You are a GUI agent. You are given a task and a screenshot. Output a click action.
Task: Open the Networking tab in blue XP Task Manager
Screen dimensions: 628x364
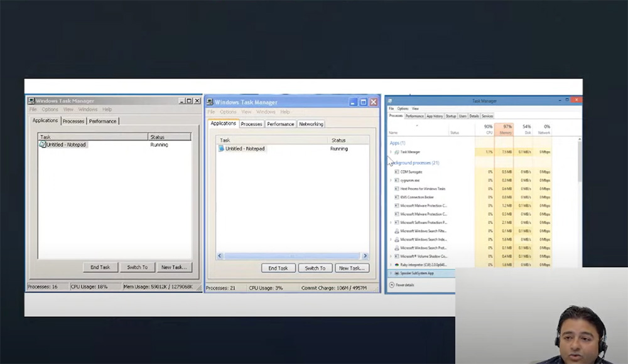point(311,124)
